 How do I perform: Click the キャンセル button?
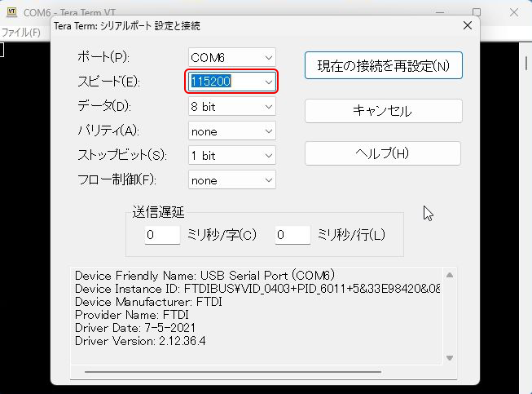click(x=383, y=111)
